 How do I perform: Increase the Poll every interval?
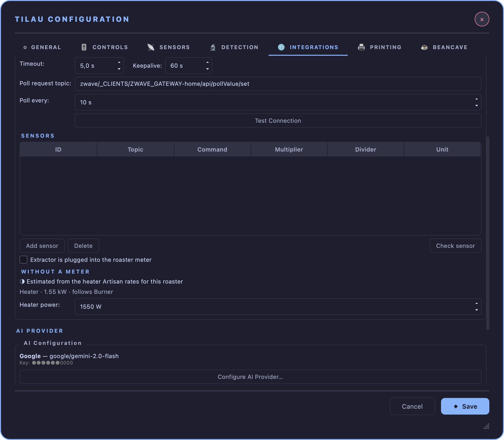coord(476,99)
